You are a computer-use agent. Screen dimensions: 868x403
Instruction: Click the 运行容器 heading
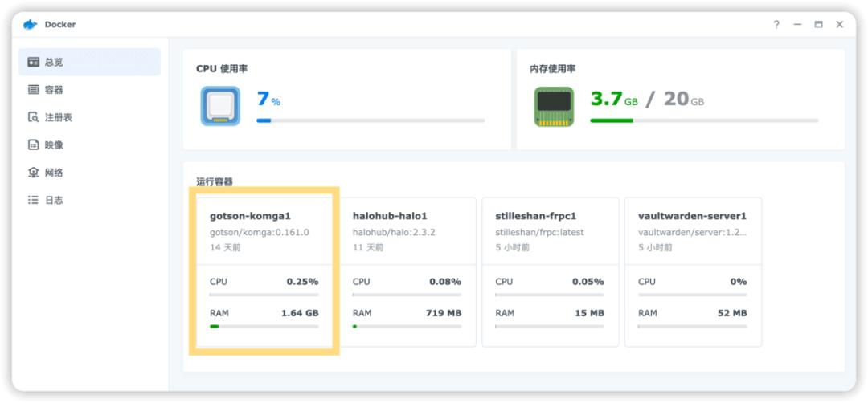pos(215,182)
